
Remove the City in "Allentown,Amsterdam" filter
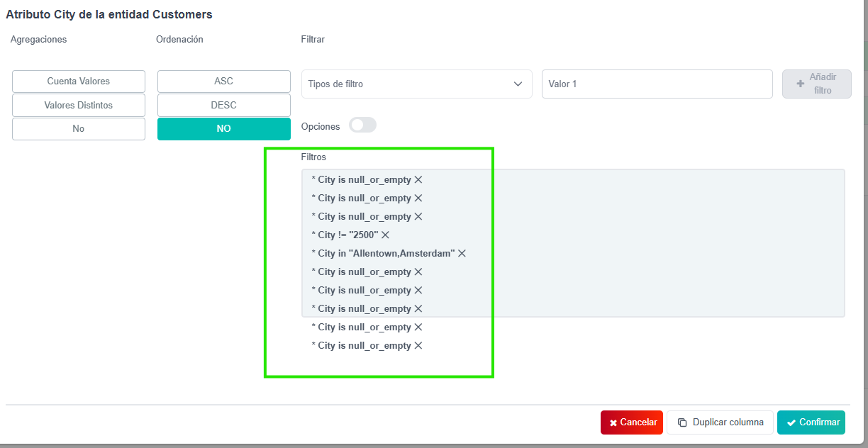click(x=462, y=253)
